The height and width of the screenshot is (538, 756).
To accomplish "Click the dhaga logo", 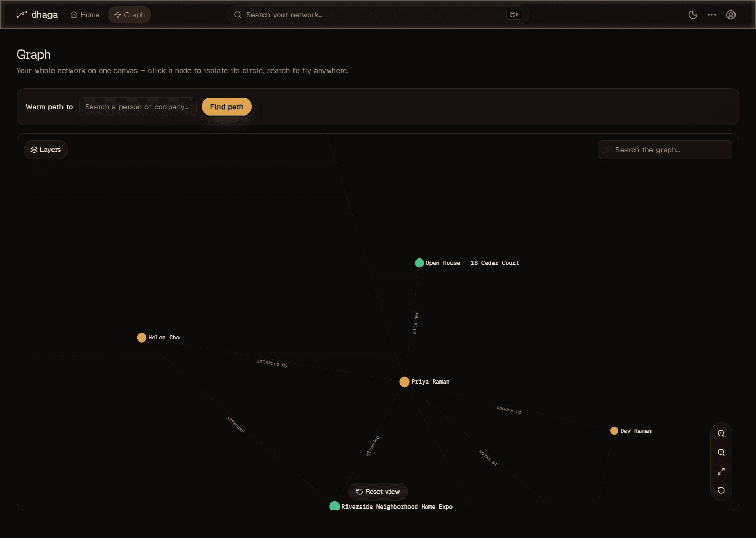I will 37,15.
